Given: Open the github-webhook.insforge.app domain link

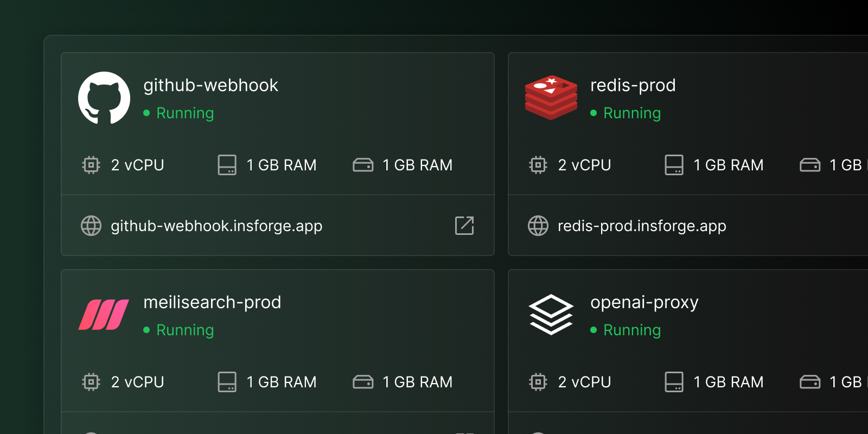Looking at the screenshot, I should [216, 226].
